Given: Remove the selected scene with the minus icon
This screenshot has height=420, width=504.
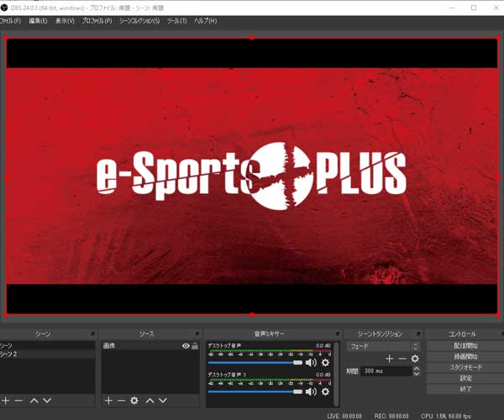Looking at the screenshot, I should tap(18, 401).
